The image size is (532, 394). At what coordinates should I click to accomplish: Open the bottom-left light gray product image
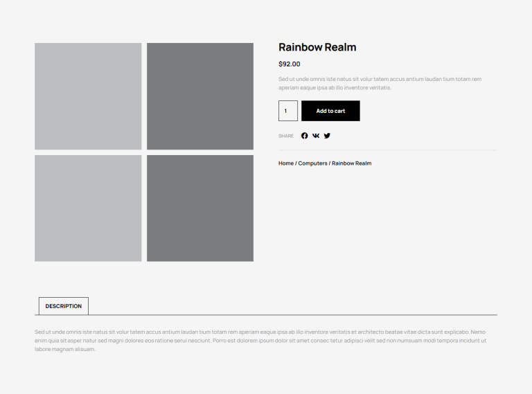88,208
